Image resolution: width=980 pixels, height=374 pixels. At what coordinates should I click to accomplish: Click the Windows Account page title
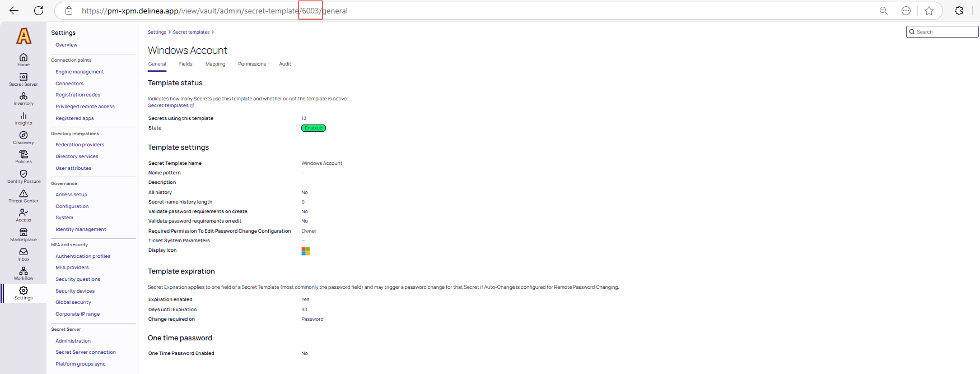188,50
